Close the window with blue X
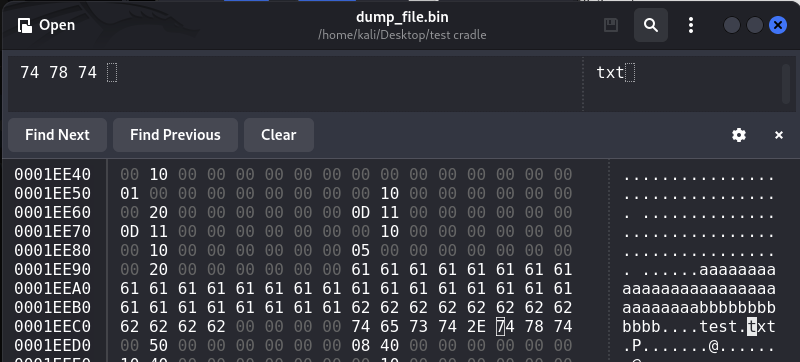800x362 pixels. (x=778, y=25)
